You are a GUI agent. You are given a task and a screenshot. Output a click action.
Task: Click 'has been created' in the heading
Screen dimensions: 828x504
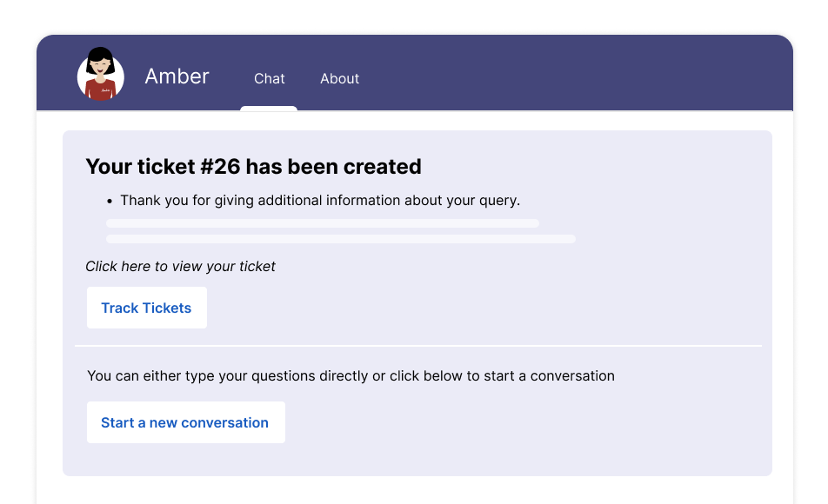pyautogui.click(x=334, y=167)
